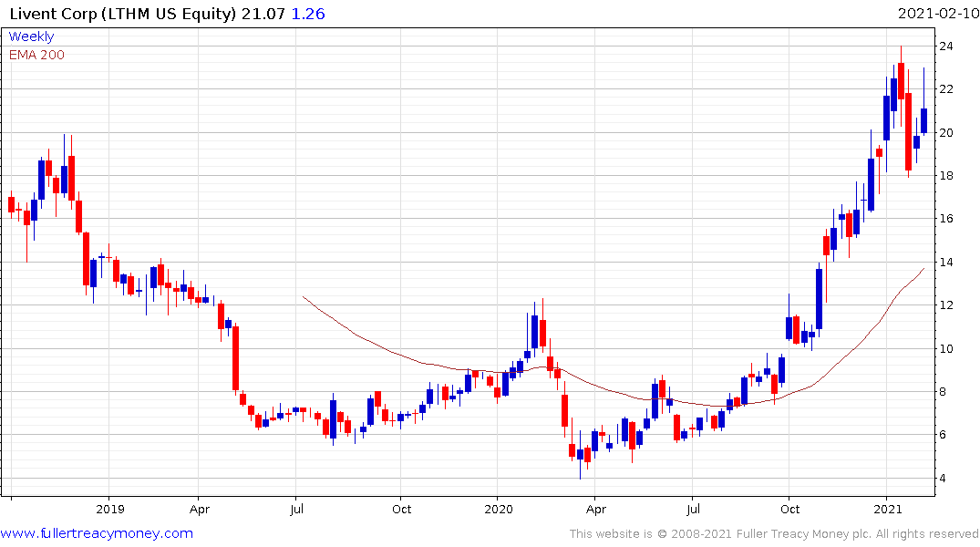Open the www.fullertreacymoney.com link
980x547 pixels.
coord(97,533)
